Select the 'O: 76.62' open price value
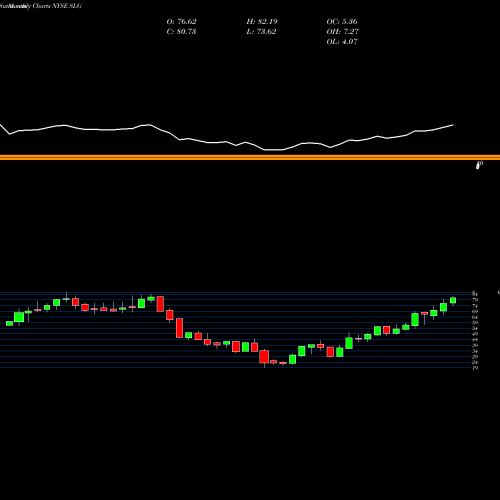Screen dimensions: 500x500 [181, 22]
